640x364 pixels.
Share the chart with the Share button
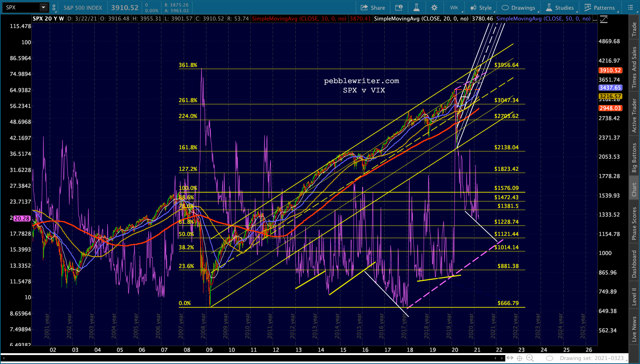373,8
